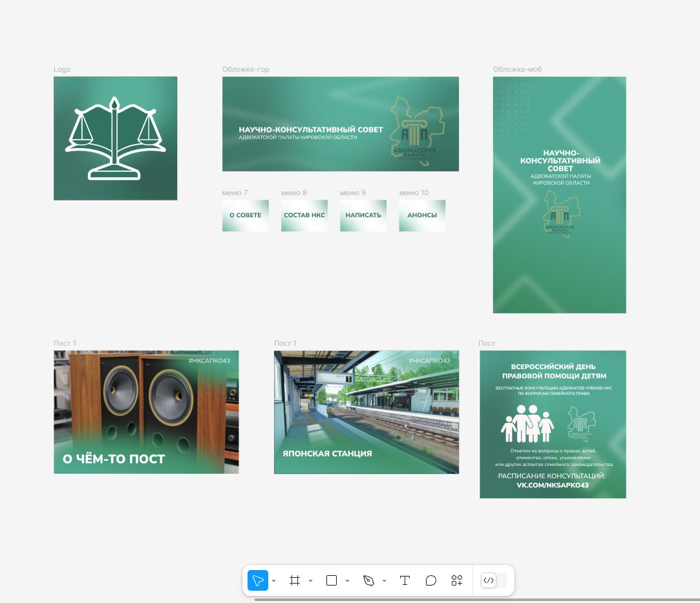Click the 'СОСТАВ НКС' menu frame
The width and height of the screenshot is (700, 603).
(x=304, y=215)
